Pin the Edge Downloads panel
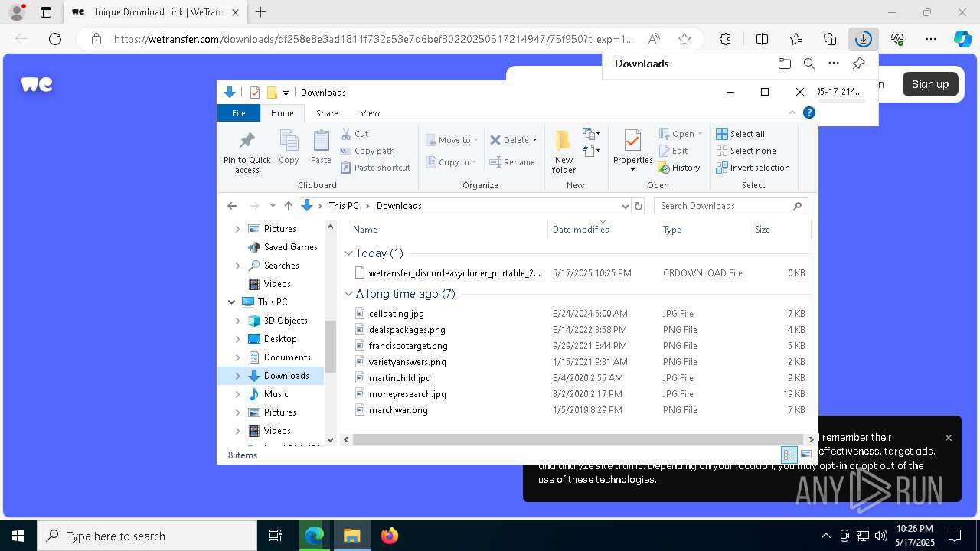980x551 pixels. click(x=858, y=64)
